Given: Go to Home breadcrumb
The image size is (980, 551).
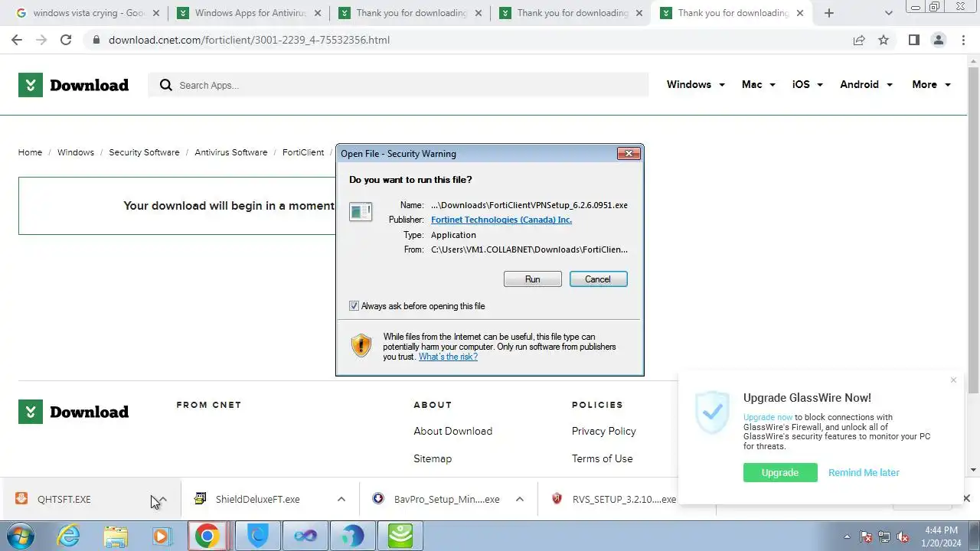Looking at the screenshot, I should pyautogui.click(x=30, y=152).
